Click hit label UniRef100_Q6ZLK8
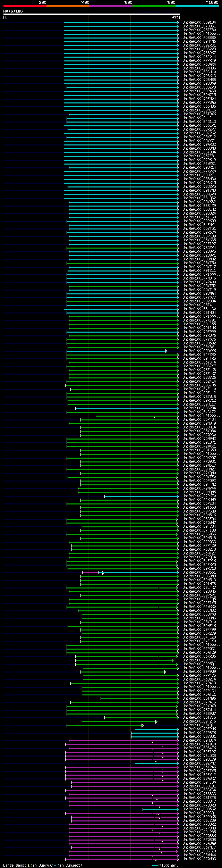 [x=199, y=370]
